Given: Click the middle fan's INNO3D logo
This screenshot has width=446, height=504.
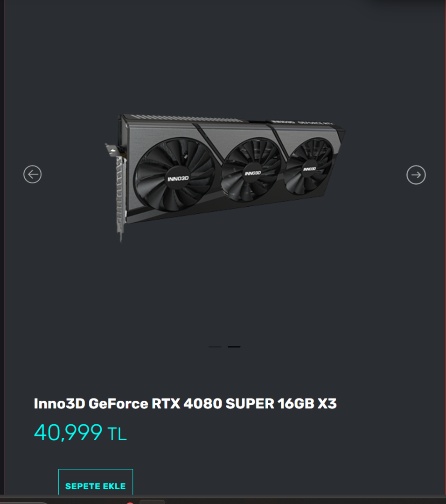Looking at the screenshot, I should click(253, 173).
